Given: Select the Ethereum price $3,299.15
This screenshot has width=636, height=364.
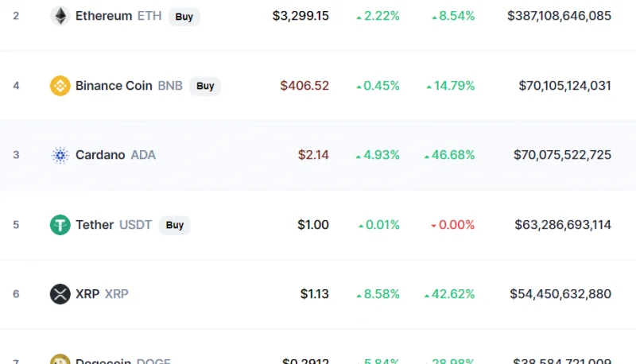Looking at the screenshot, I should (x=301, y=16).
